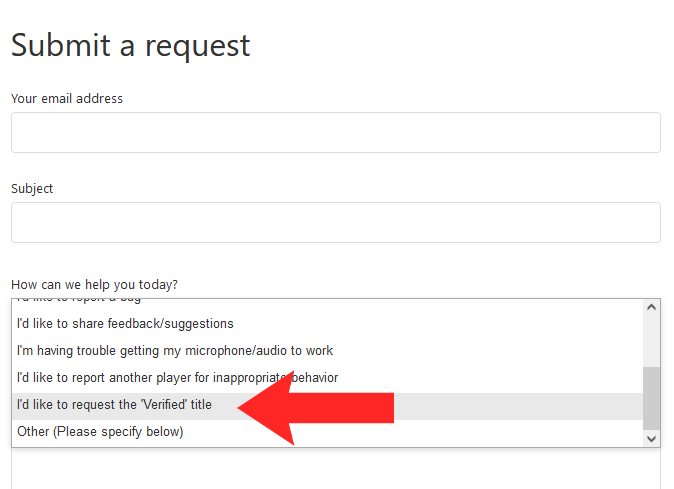
Task: Click the "How can we help you today?" label
Action: pos(95,285)
